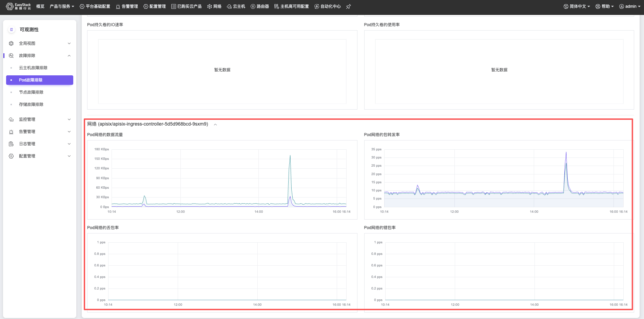The height and width of the screenshot is (319, 644).
Task: Open the 概览 overview menu item
Action: point(40,6)
